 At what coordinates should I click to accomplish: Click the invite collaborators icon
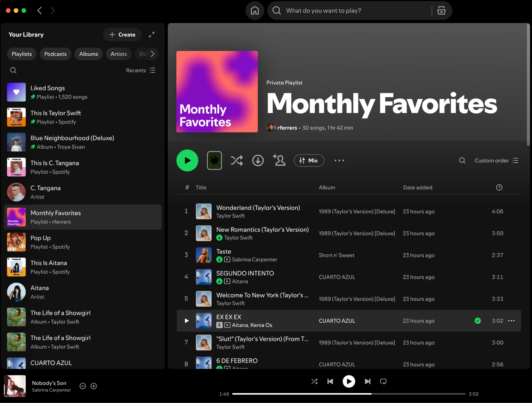point(279,161)
